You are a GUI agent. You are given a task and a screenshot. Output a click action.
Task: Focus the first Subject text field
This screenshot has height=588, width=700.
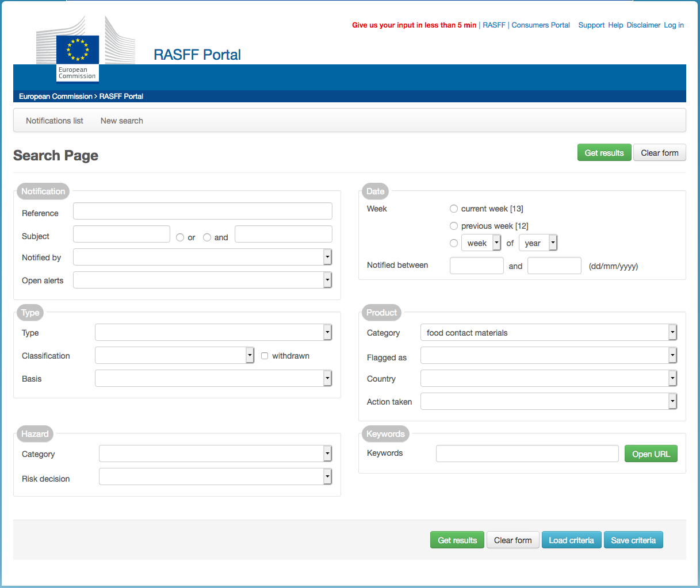(x=121, y=234)
